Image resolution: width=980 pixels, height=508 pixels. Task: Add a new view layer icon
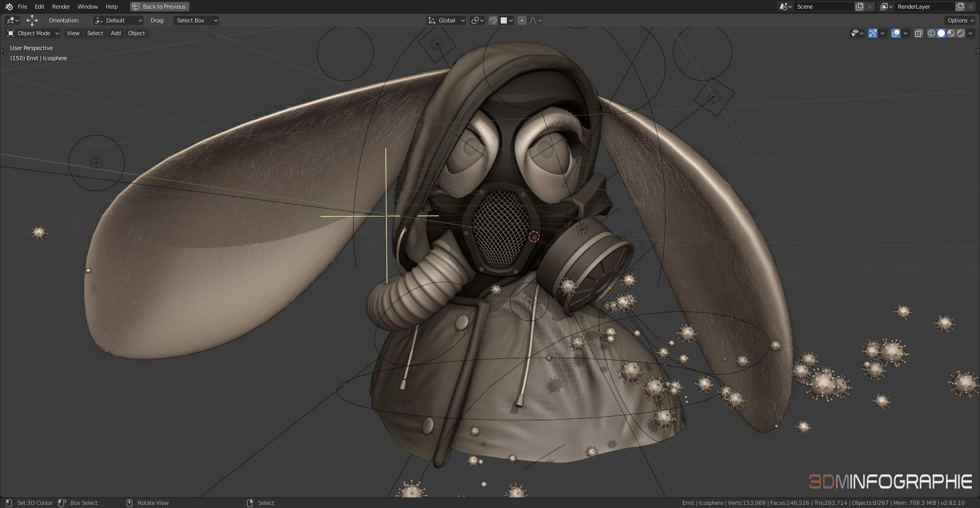(x=960, y=7)
